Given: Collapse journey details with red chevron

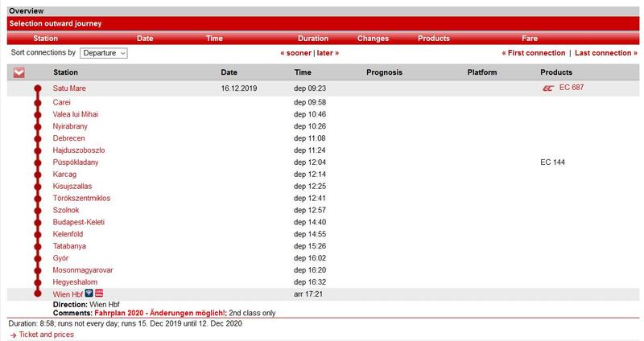Looking at the screenshot, I should point(19,72).
